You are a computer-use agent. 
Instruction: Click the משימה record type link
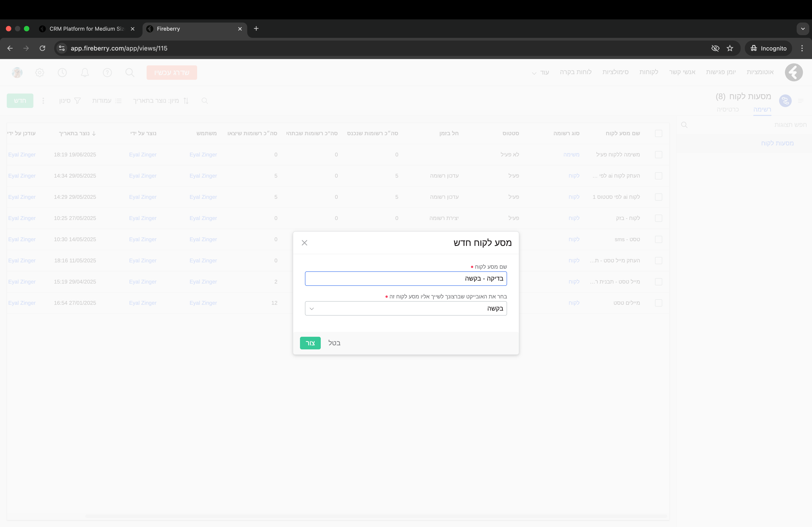[x=571, y=155]
